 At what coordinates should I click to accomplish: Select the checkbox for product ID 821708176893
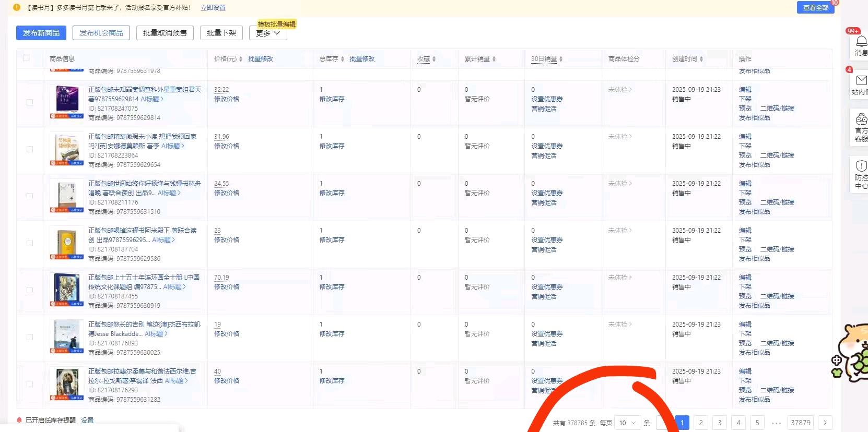(x=30, y=337)
